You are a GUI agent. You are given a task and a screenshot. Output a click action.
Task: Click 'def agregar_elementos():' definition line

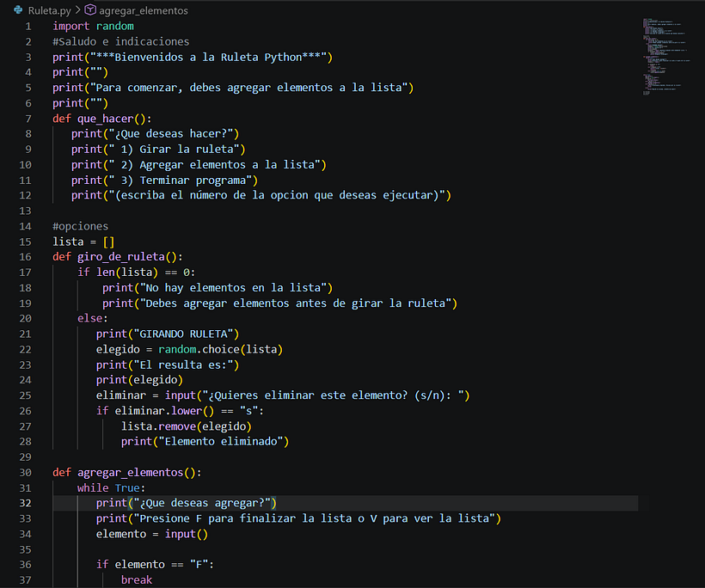tap(127, 473)
